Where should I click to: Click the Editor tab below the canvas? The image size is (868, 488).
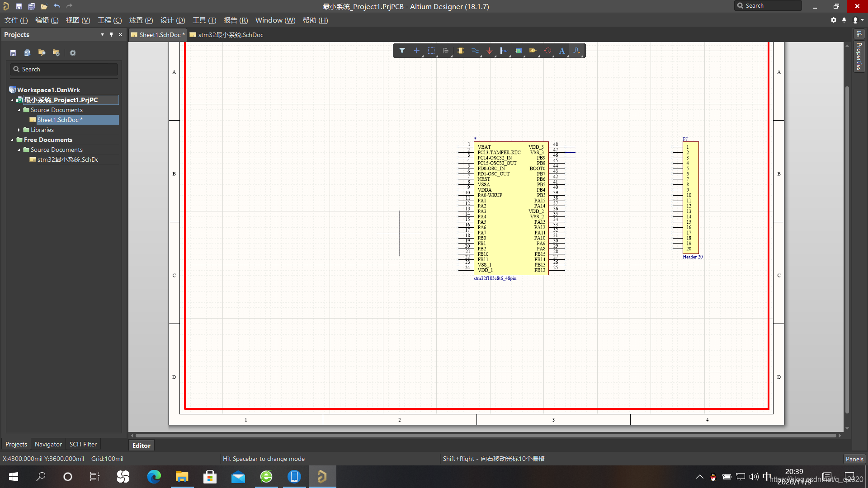point(142,446)
